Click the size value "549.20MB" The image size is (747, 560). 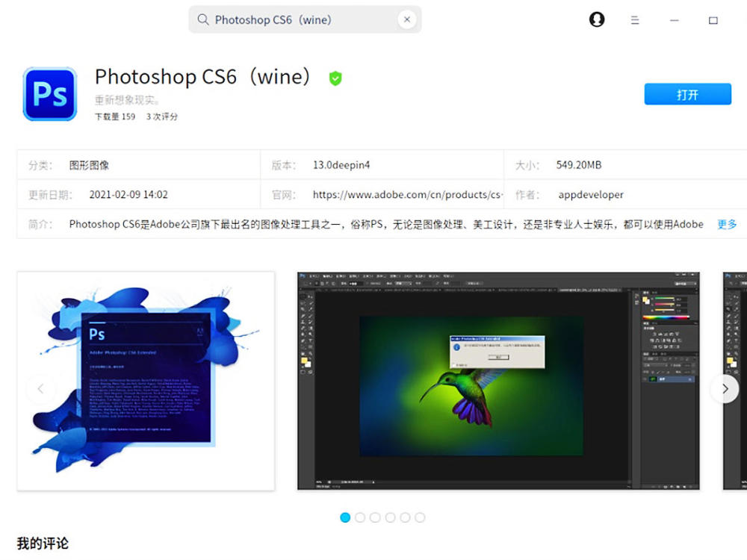(x=579, y=165)
